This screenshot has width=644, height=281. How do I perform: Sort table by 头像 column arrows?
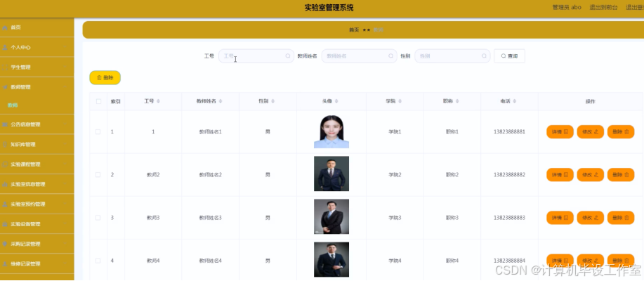pyautogui.click(x=337, y=101)
